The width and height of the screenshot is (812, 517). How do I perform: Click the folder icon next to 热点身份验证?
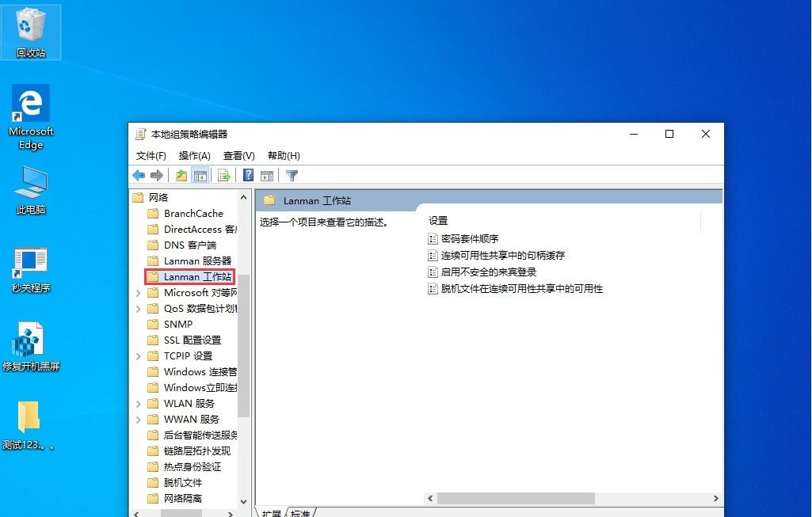[153, 466]
